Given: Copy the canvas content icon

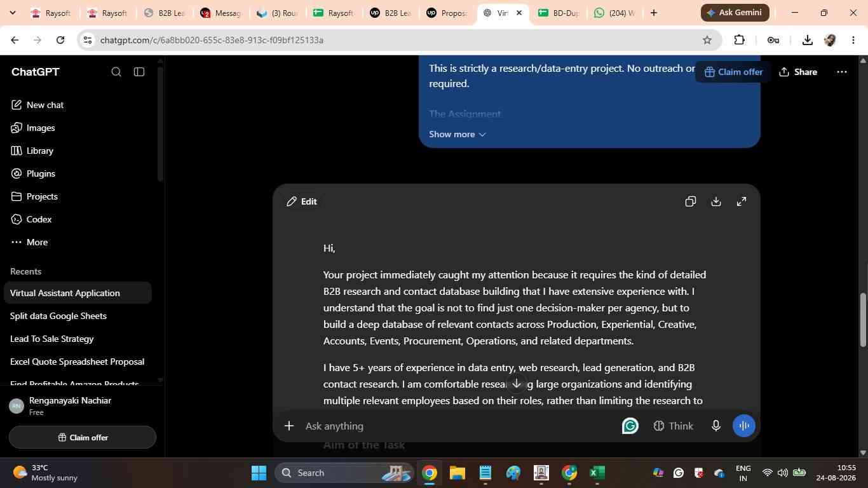Looking at the screenshot, I should pos(691,201).
